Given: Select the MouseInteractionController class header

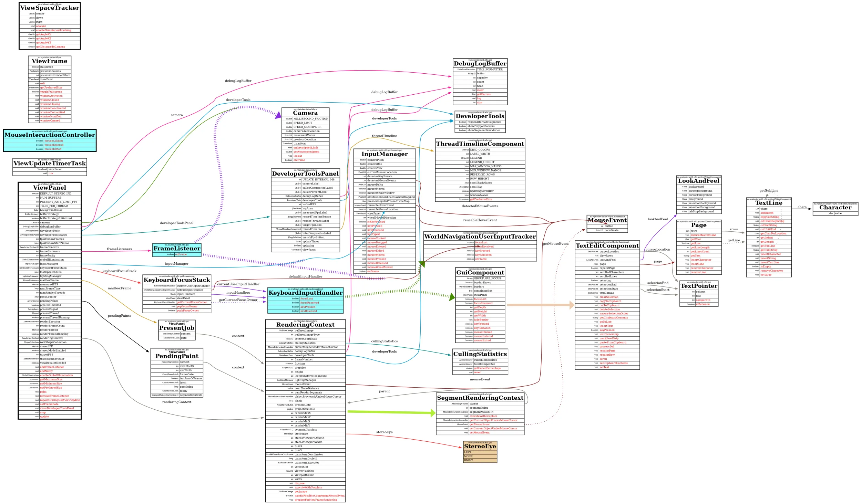Looking at the screenshot, I should pyautogui.click(x=50, y=135).
